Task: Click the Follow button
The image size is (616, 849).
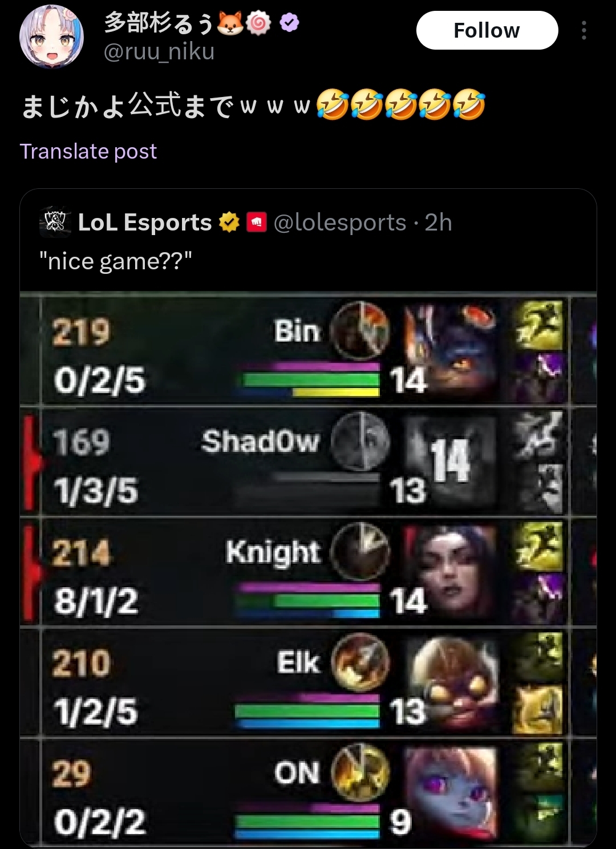Action: pyautogui.click(x=487, y=30)
